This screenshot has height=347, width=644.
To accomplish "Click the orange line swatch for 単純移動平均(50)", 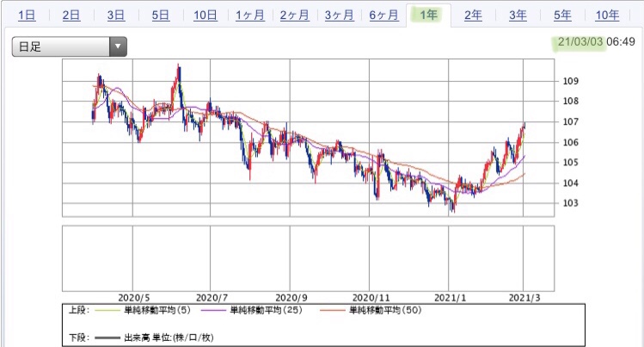I will [332, 311].
